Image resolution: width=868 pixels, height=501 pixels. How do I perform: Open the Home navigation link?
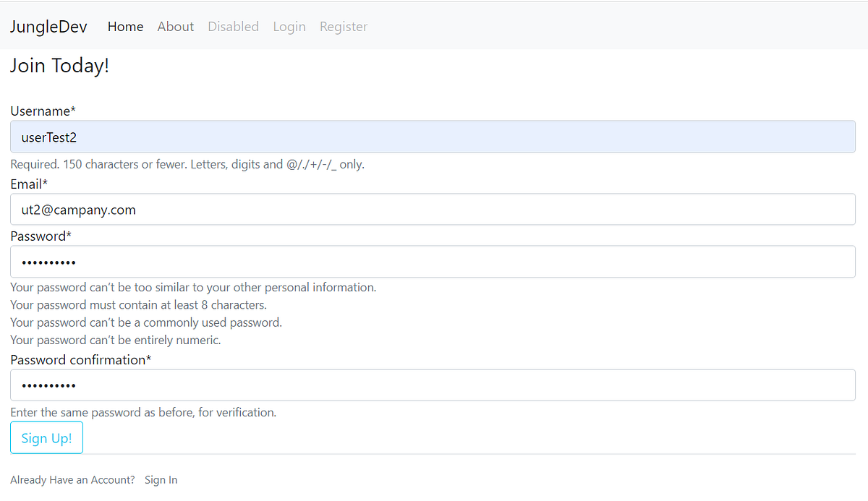coord(125,27)
